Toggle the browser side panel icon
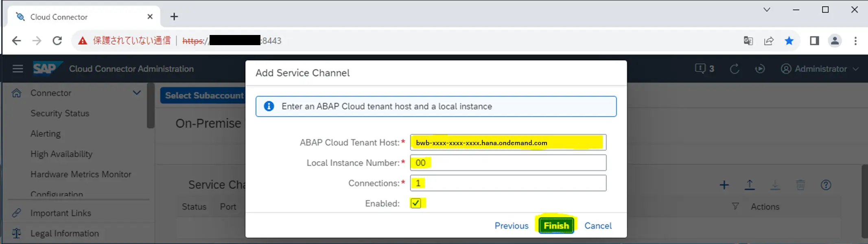This screenshot has height=244, width=868. 814,41
